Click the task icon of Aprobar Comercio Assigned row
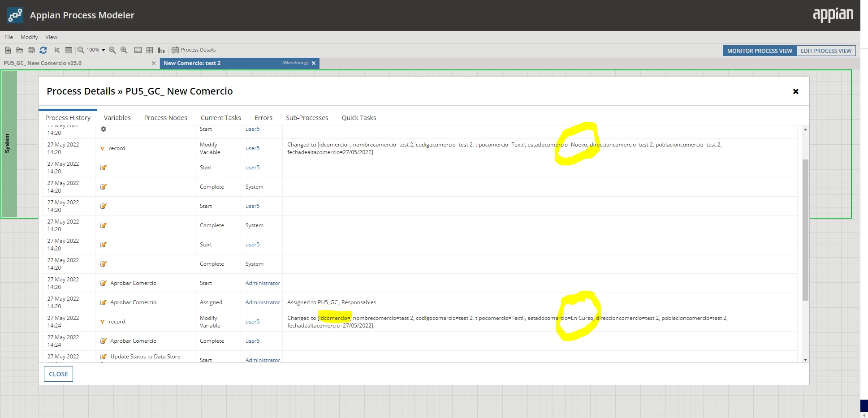This screenshot has height=418, width=868. coord(104,302)
